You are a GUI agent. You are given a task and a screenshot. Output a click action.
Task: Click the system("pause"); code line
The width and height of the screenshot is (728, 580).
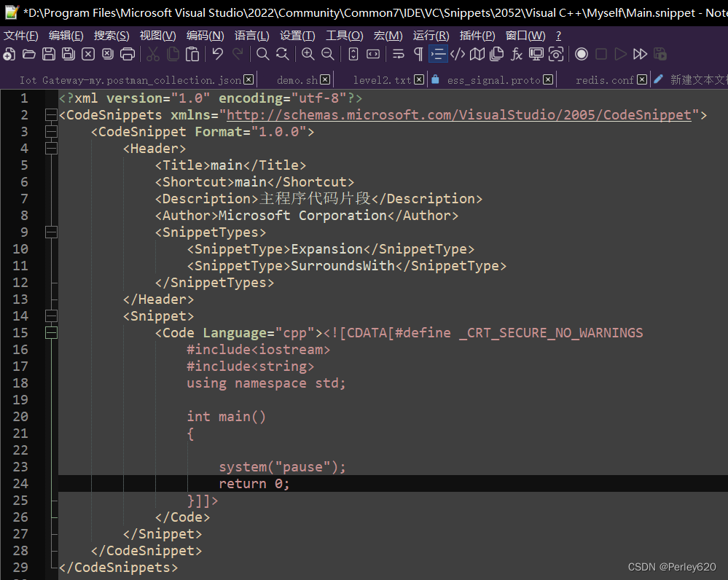[282, 466]
